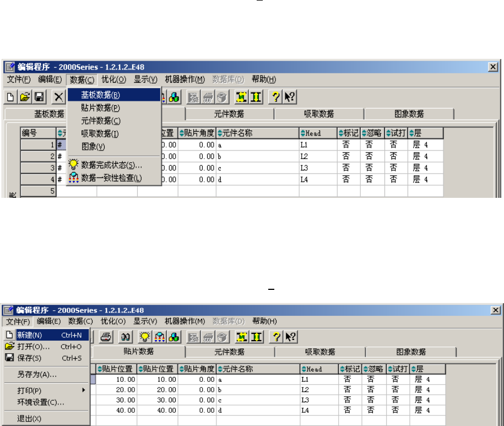This screenshot has height=426, width=504.
Task: Click the floppy-disk Save toolbar button
Action: (39, 97)
